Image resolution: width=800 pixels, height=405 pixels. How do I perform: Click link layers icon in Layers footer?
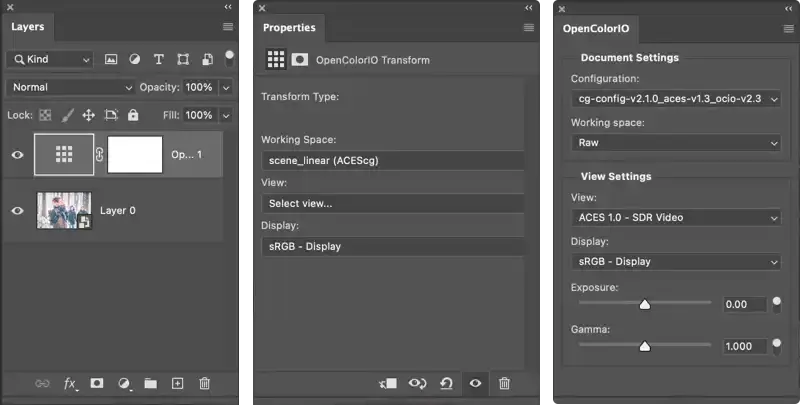[x=42, y=384]
